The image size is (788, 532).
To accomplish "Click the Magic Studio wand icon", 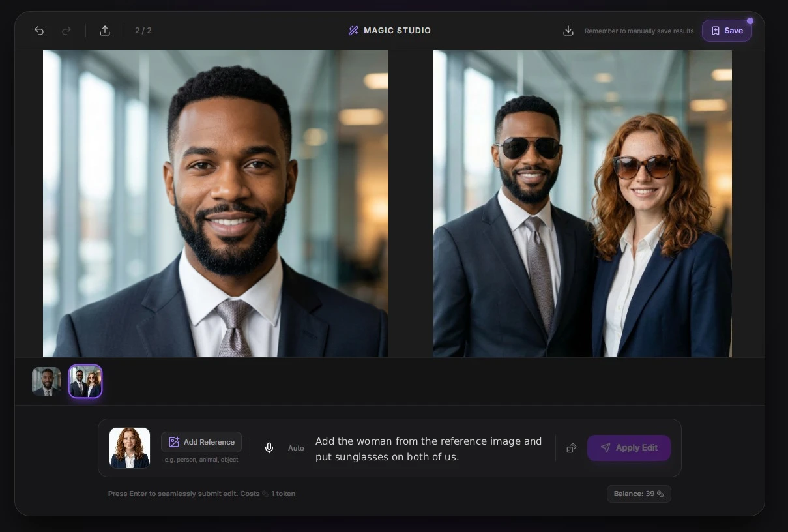I will [x=353, y=31].
